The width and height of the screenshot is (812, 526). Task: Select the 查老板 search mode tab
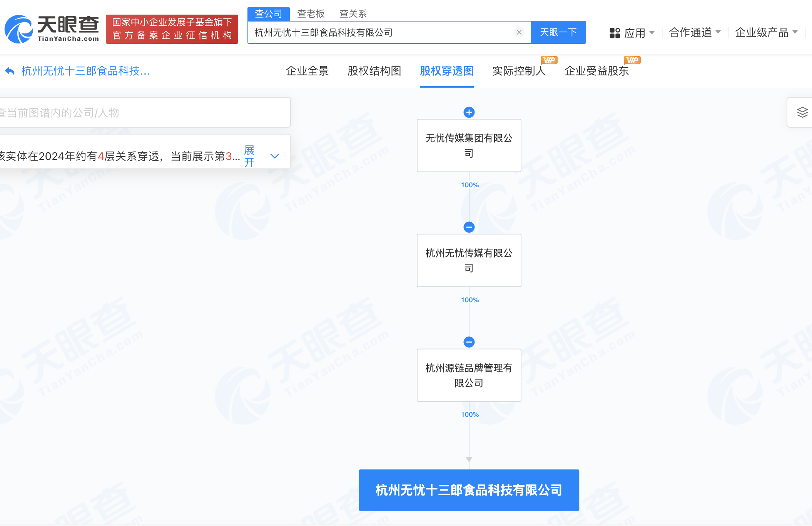pos(311,14)
